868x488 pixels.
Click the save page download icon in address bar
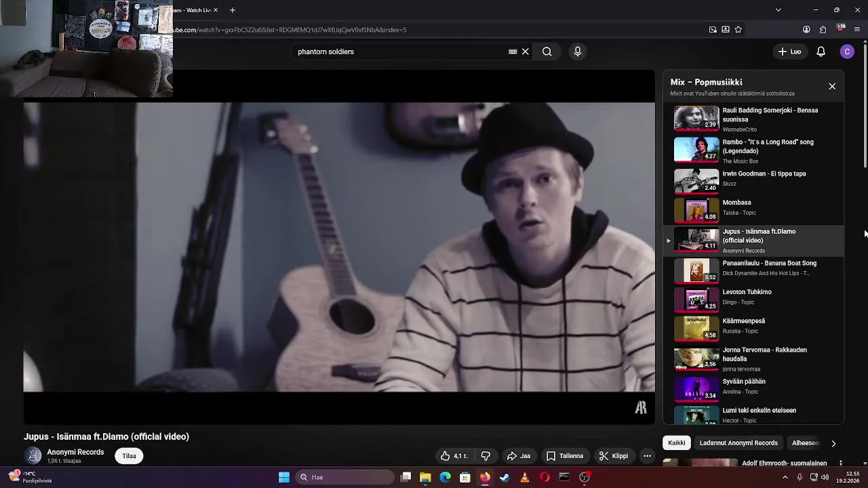pos(726,30)
